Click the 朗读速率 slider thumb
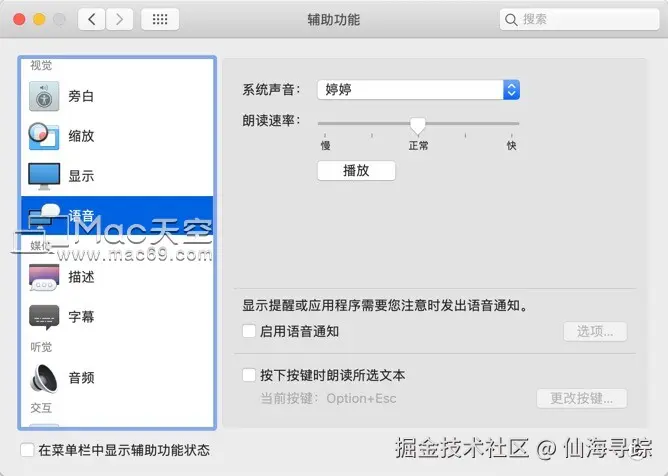The height and width of the screenshot is (476, 668). pyautogui.click(x=418, y=125)
